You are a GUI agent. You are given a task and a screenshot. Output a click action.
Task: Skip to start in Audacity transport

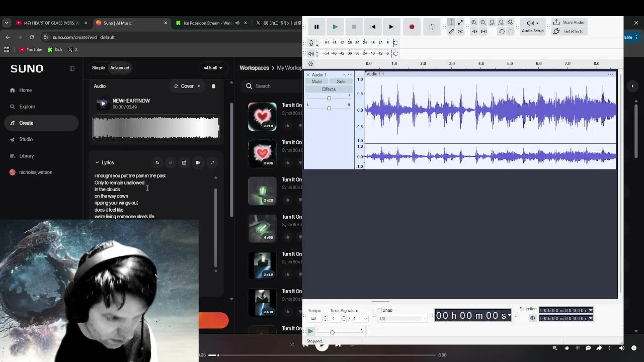[x=373, y=27]
